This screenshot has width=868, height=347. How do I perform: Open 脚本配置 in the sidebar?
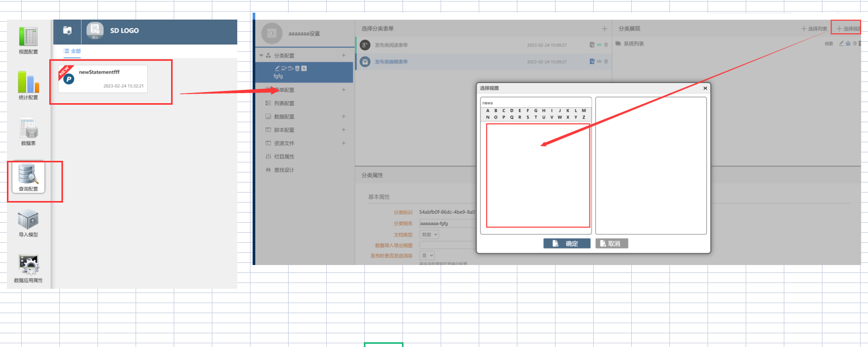pyautogui.click(x=284, y=130)
